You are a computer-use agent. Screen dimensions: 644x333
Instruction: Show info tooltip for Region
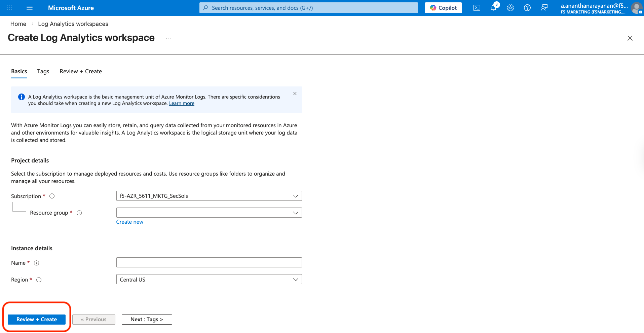tap(39, 280)
